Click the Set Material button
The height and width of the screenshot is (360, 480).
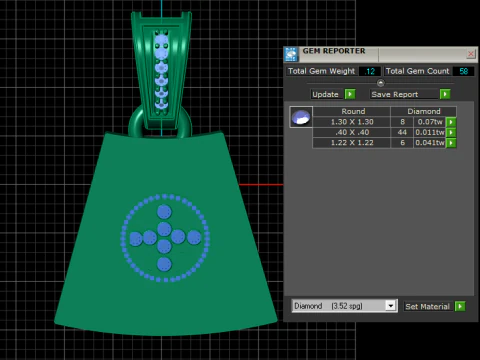pyautogui.click(x=428, y=306)
